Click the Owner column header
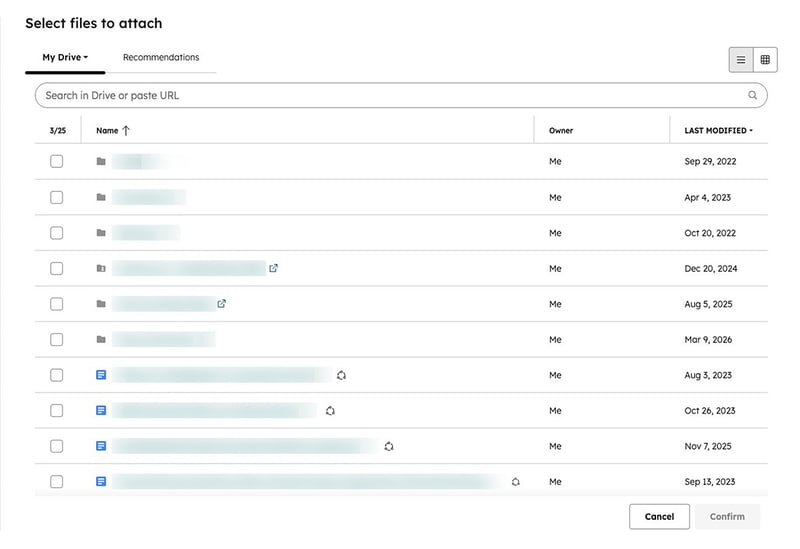The height and width of the screenshot is (549, 800). point(561,131)
